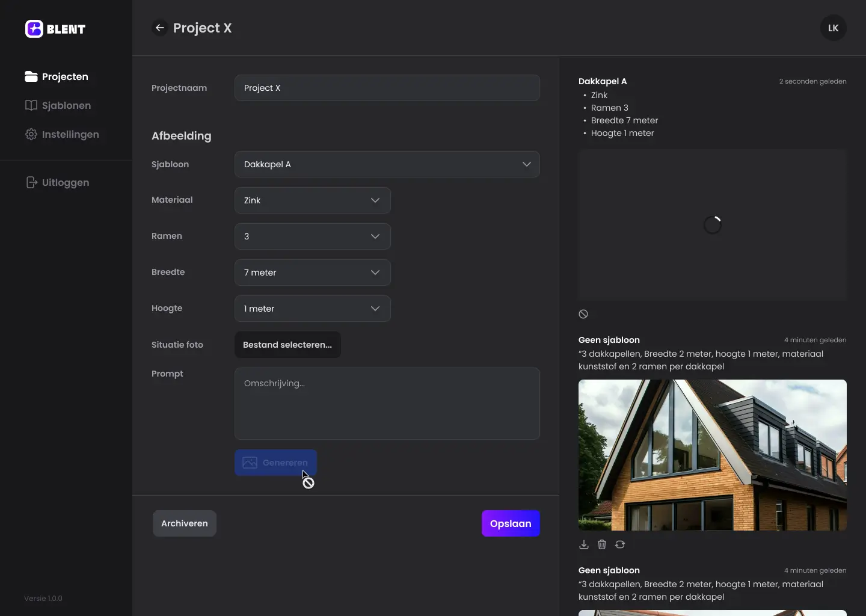The height and width of the screenshot is (616, 866).
Task: Click the back arrow beside Project X
Action: click(159, 28)
